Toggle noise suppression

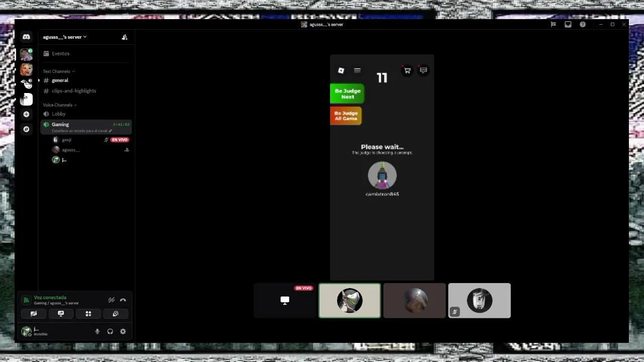pyautogui.click(x=111, y=300)
